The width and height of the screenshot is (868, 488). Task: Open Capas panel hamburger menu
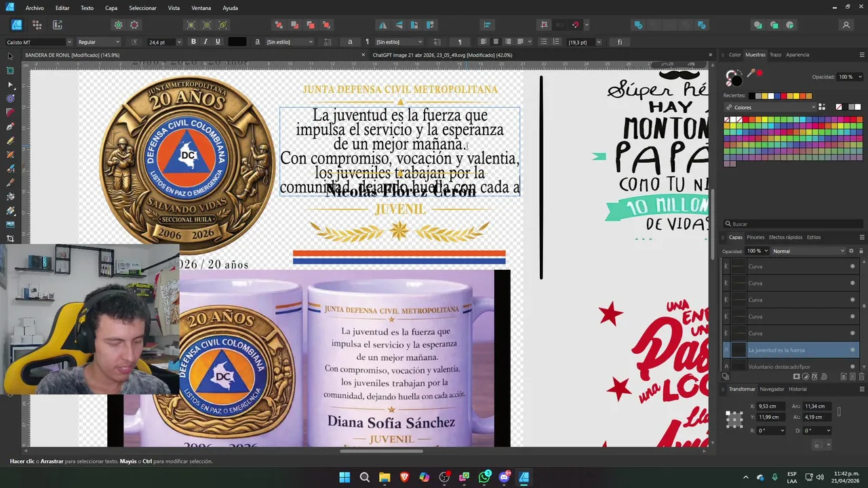point(862,237)
